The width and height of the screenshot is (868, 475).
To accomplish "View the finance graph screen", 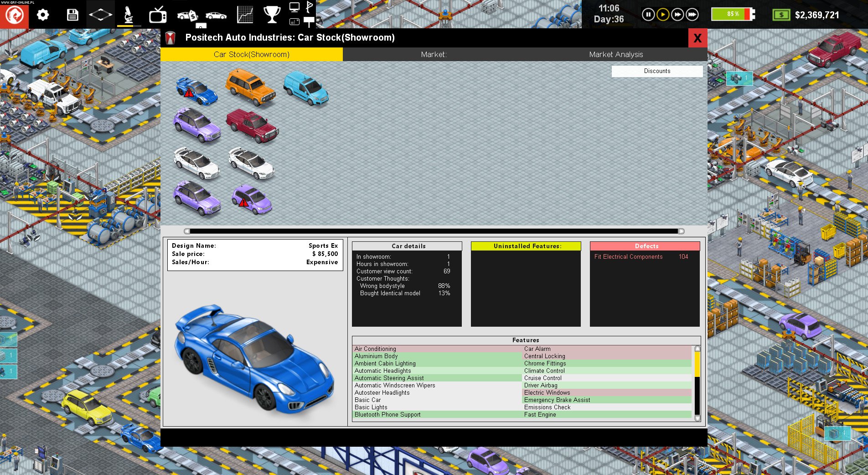I will [244, 14].
